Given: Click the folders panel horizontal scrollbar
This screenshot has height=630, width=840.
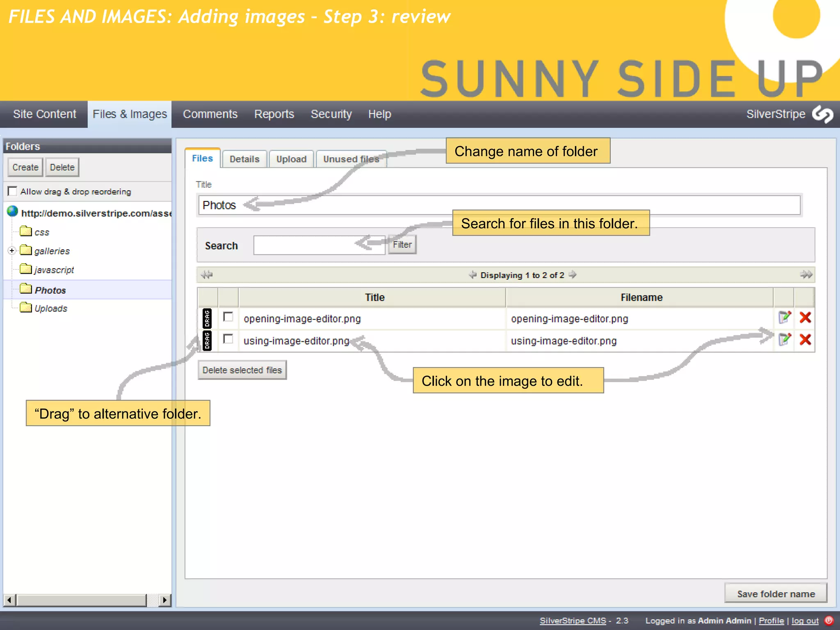Looking at the screenshot, I should [82, 600].
